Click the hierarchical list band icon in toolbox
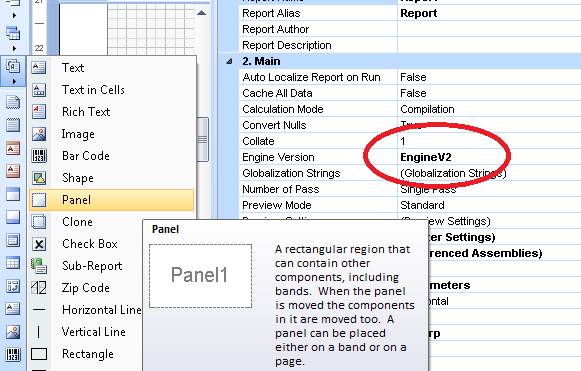The height and width of the screenshot is (371, 581). pyautogui.click(x=13, y=286)
